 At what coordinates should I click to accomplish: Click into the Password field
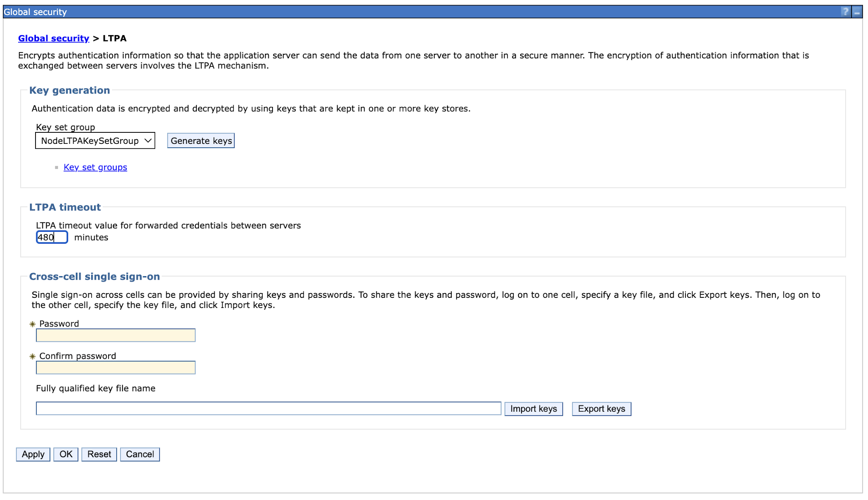click(x=115, y=335)
